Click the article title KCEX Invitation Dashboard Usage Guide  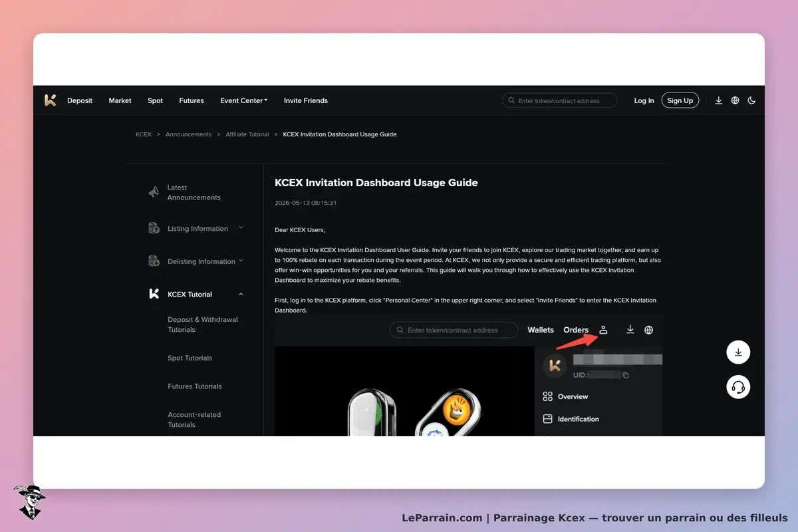pyautogui.click(x=376, y=183)
